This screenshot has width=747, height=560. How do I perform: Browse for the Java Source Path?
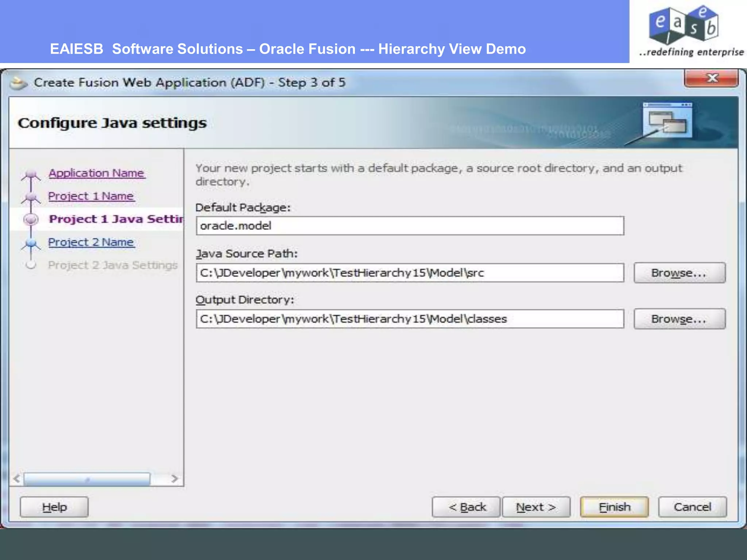click(x=680, y=273)
